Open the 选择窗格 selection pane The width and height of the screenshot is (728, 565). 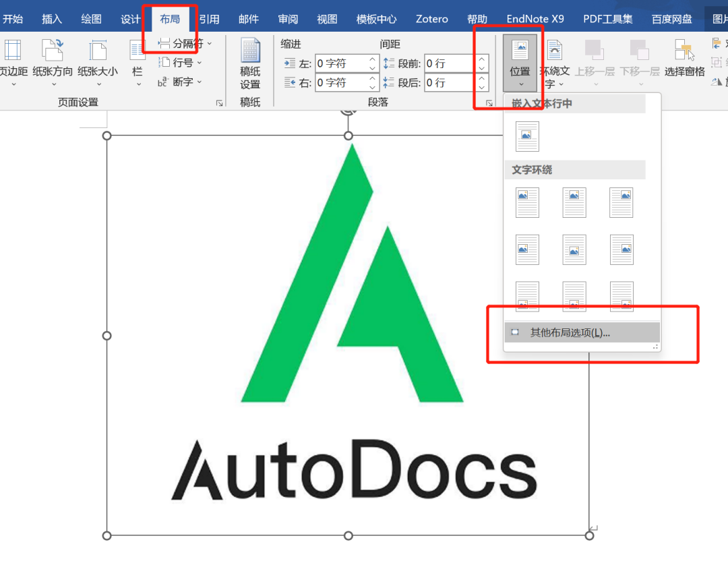pyautogui.click(x=684, y=58)
